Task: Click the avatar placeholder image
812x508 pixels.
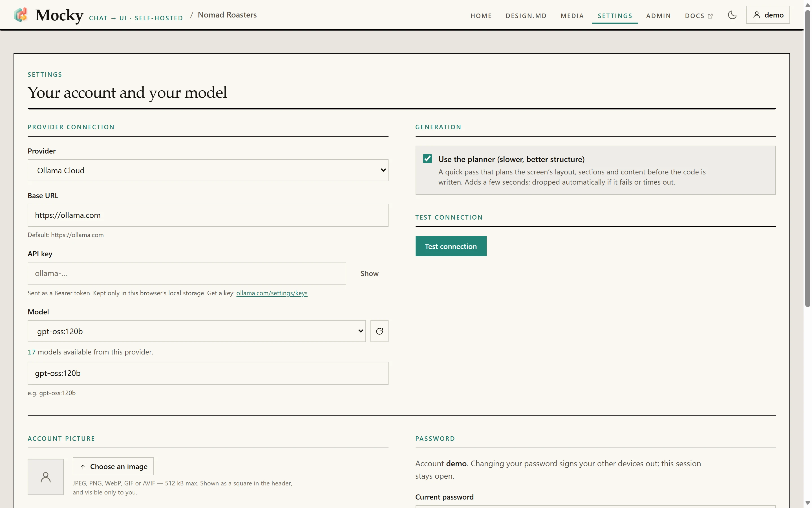Action: (x=46, y=477)
